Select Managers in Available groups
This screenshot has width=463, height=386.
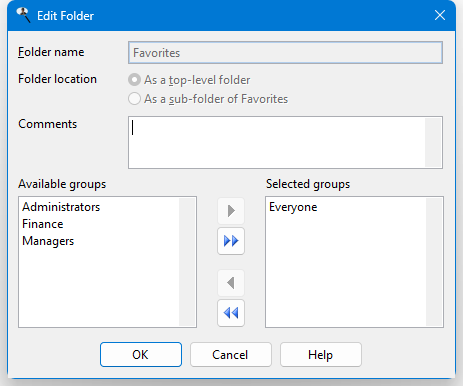48,241
